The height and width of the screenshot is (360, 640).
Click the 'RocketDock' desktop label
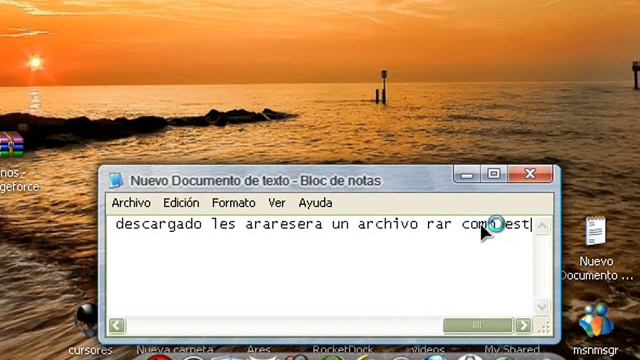pos(342,350)
